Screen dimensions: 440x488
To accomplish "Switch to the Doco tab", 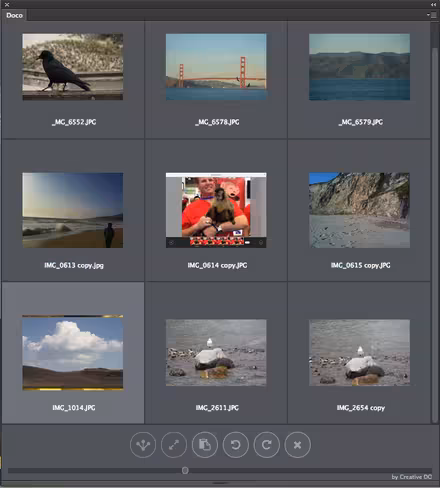I will [14, 15].
